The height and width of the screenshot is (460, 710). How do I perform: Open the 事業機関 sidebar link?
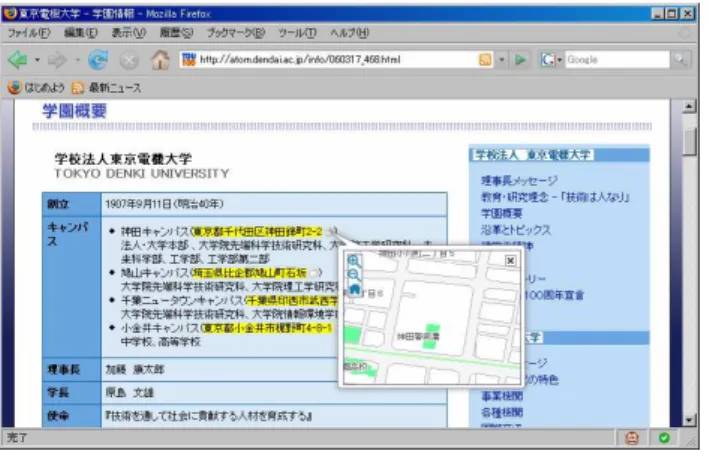point(502,396)
